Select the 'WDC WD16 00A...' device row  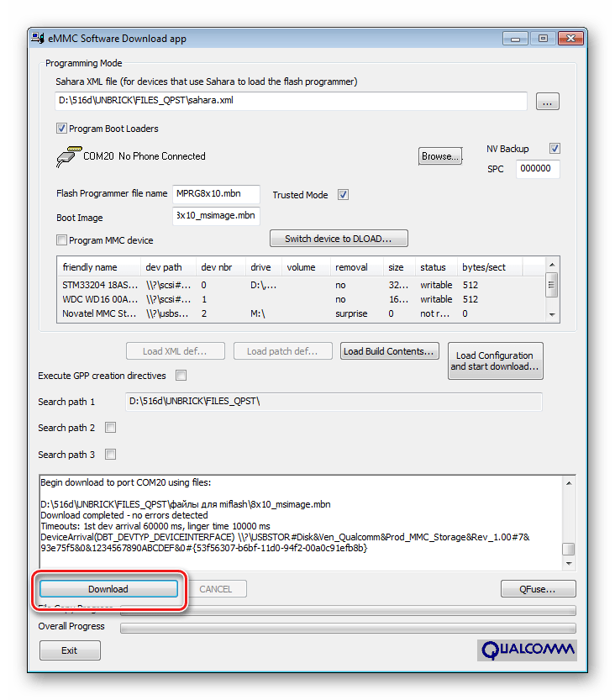click(302, 299)
